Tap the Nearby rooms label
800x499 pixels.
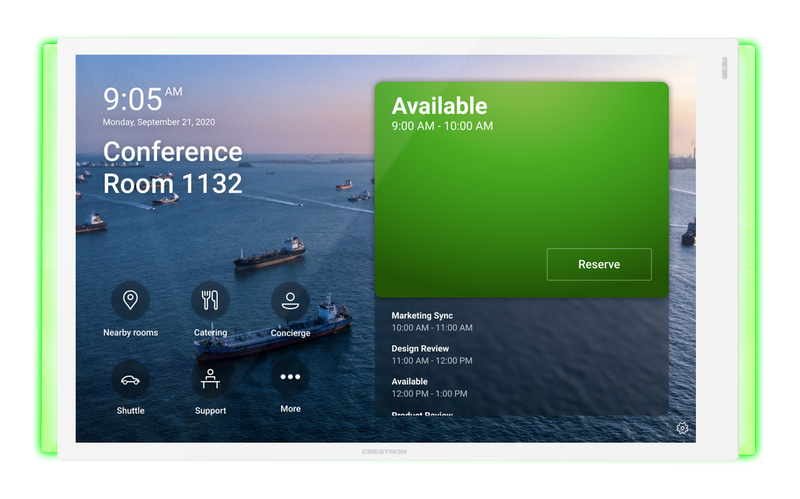131,333
